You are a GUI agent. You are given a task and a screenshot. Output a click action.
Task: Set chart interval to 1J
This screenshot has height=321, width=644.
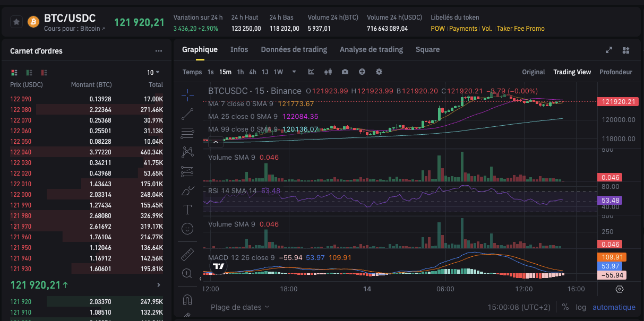pos(265,72)
